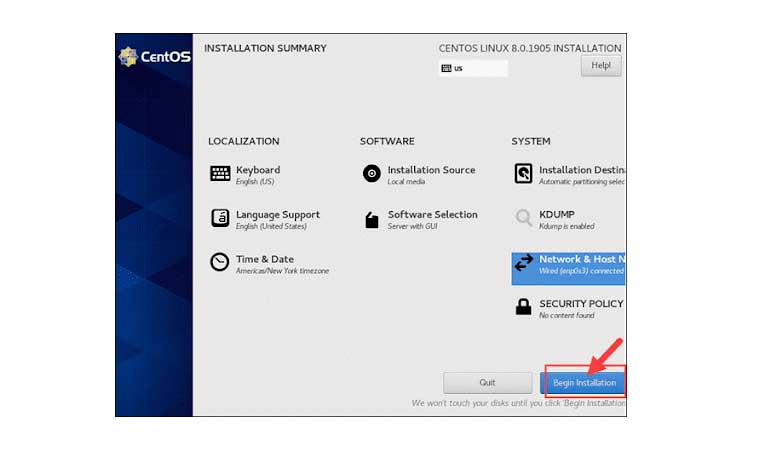768x450 pixels.
Task: Open the Installation Destination settings
Action: (x=569, y=175)
